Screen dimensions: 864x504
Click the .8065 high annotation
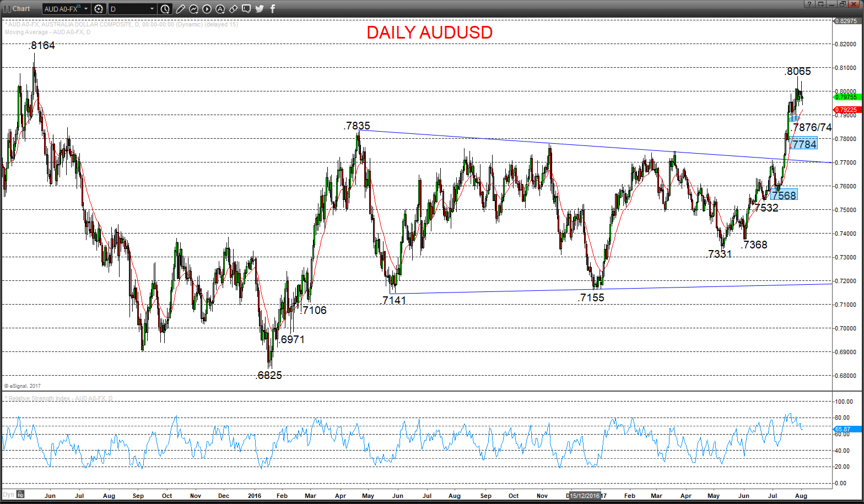pos(797,72)
